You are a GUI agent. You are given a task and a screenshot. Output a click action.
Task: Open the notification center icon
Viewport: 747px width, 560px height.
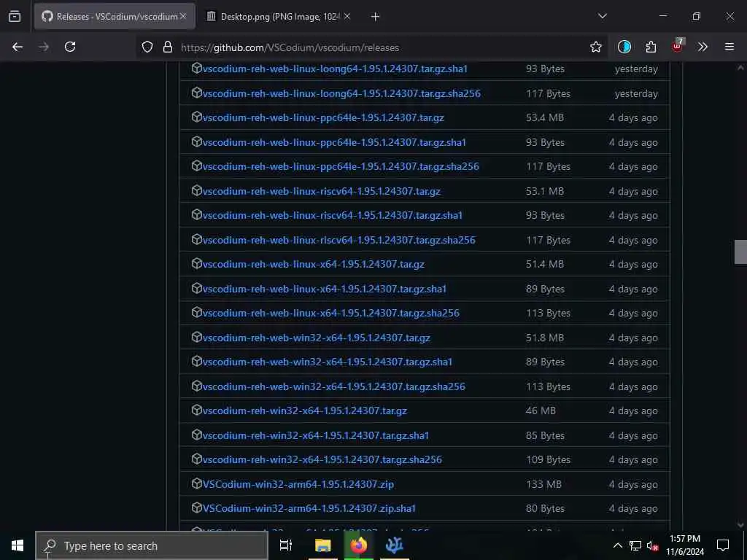pyautogui.click(x=723, y=545)
